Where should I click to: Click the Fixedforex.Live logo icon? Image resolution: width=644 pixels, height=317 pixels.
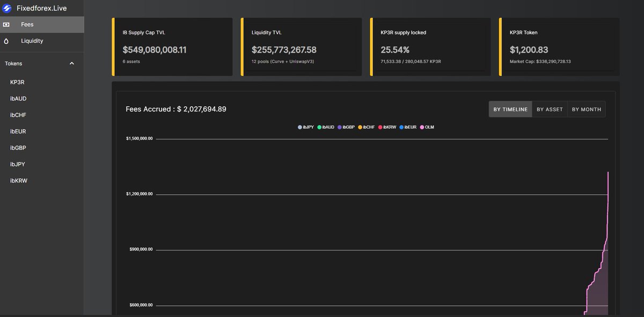pos(8,8)
